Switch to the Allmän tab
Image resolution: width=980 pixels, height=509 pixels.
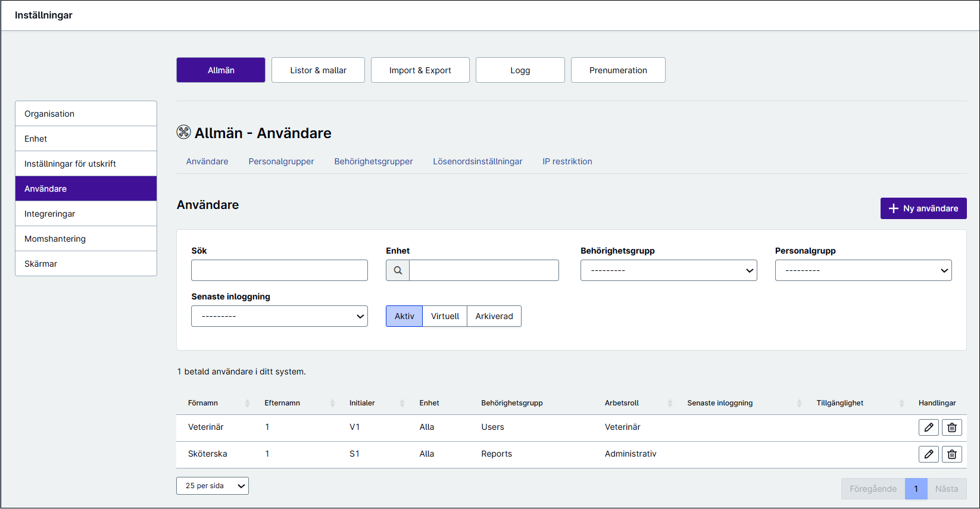(x=221, y=70)
